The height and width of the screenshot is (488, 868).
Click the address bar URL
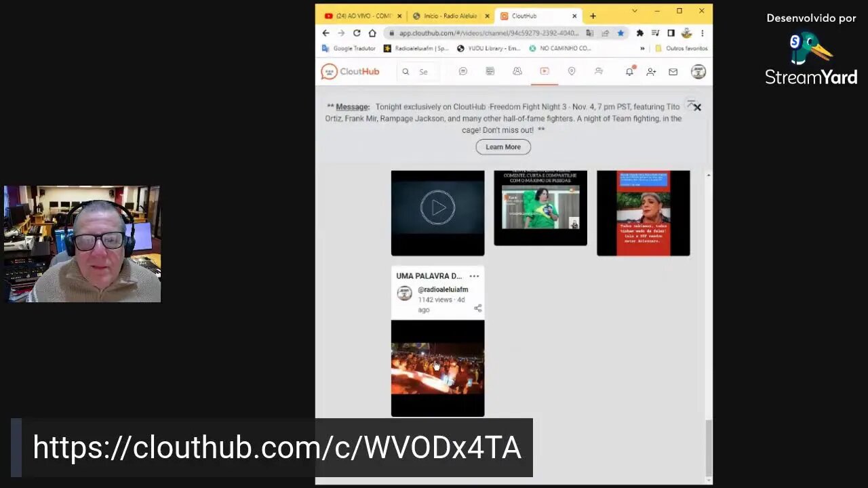tap(488, 33)
